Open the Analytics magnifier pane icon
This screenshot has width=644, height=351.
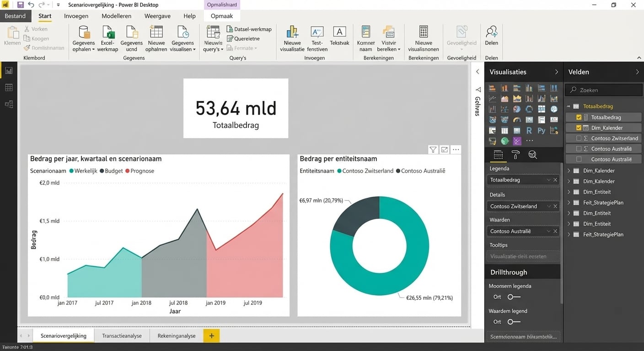tap(532, 155)
